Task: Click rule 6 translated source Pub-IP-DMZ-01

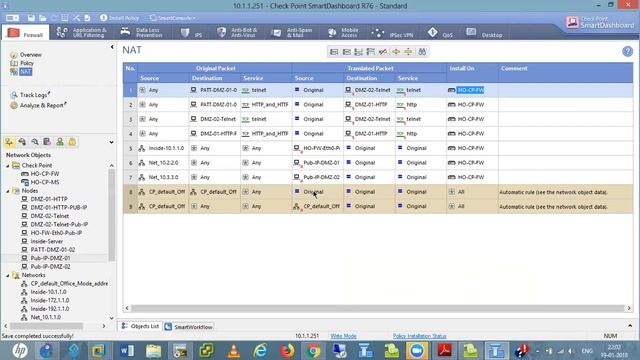Action: tap(318, 163)
